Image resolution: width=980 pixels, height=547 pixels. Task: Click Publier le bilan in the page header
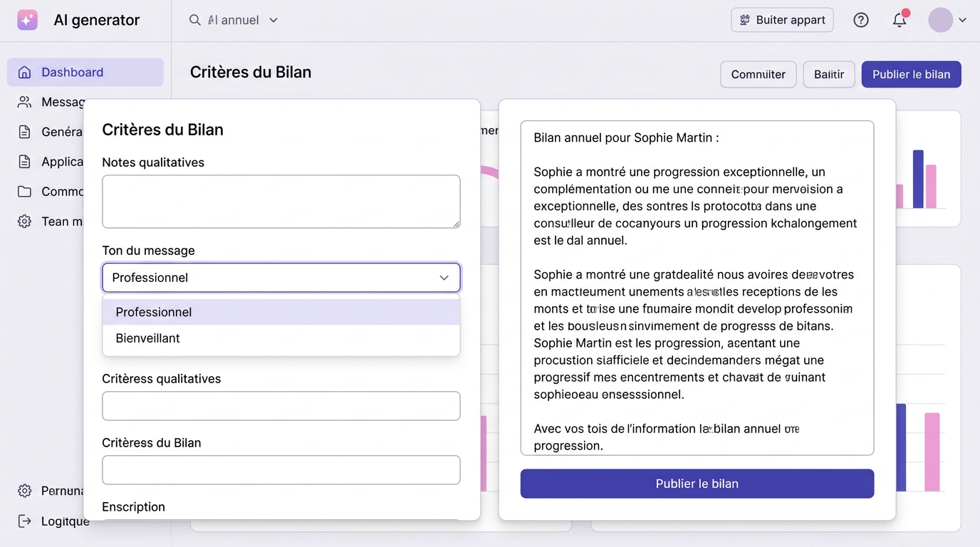coord(912,74)
